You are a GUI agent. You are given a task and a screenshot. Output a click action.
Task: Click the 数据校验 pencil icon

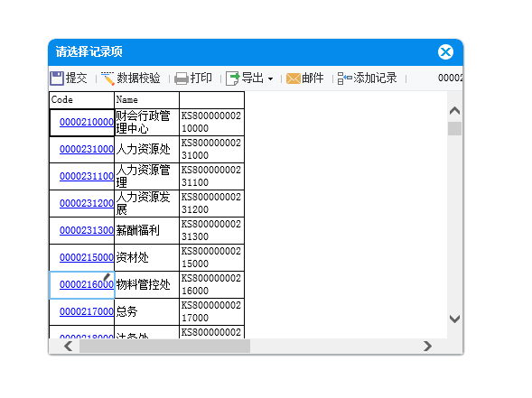point(107,79)
